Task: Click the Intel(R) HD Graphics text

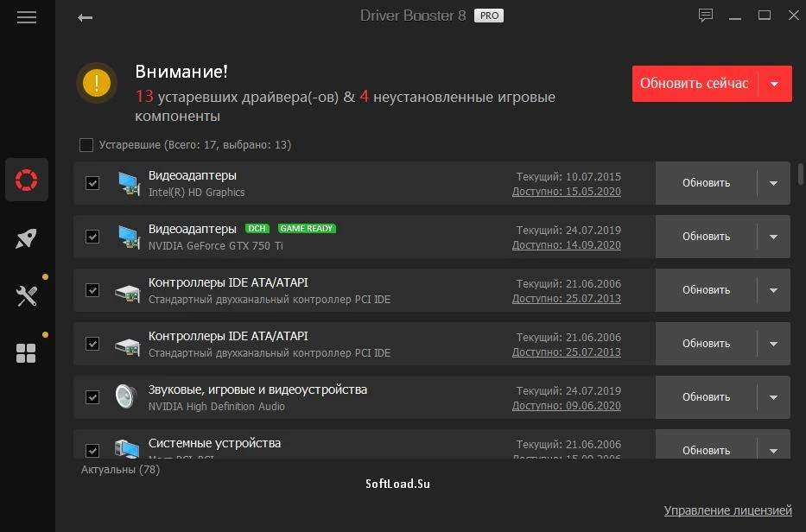Action: [x=196, y=193]
